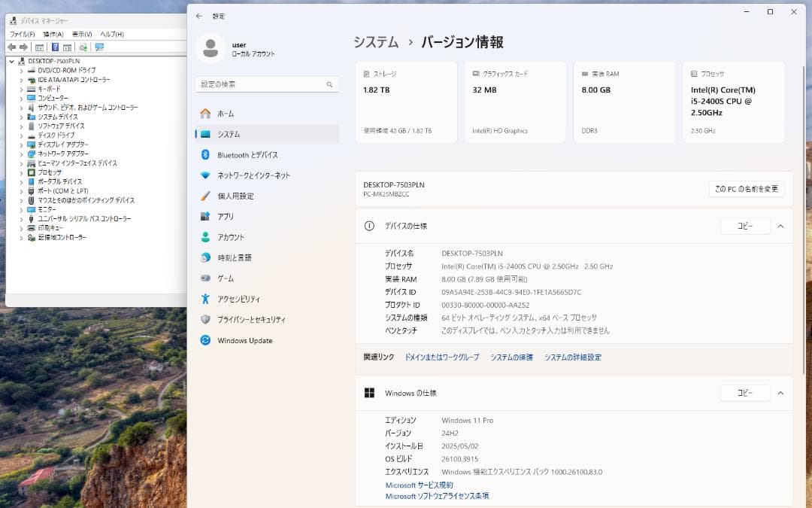812x508 pixels.
Task: Click the back arrow in Device Manager toolbar
Action: (11, 47)
